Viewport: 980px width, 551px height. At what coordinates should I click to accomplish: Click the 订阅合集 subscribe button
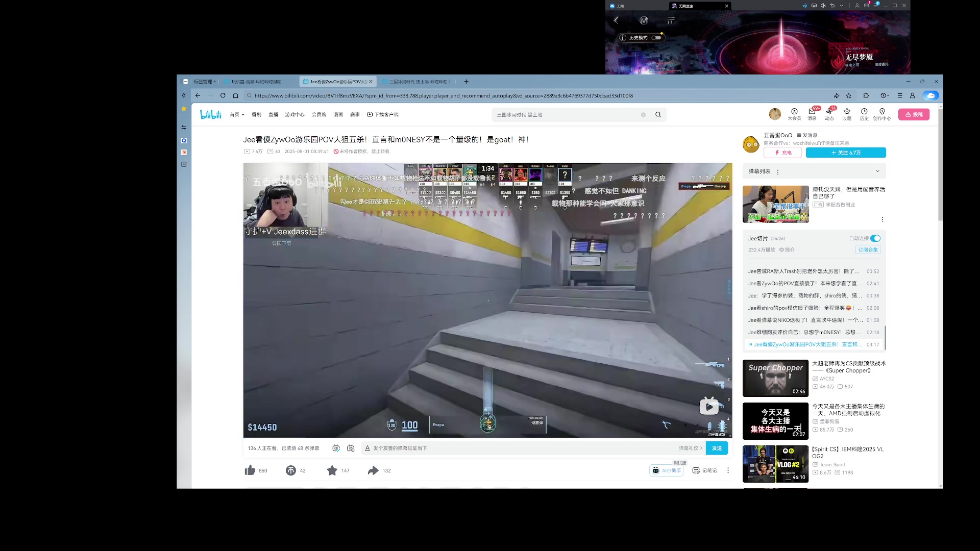(868, 249)
